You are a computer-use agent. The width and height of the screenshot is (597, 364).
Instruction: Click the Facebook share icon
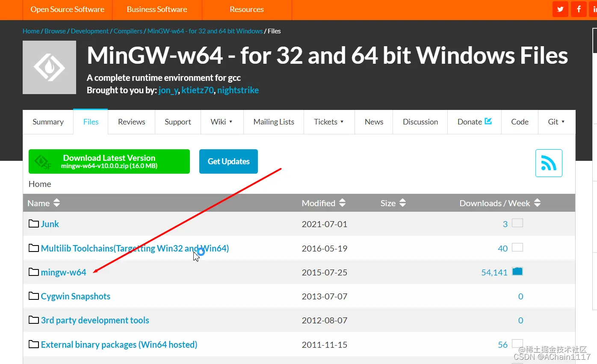pos(579,9)
